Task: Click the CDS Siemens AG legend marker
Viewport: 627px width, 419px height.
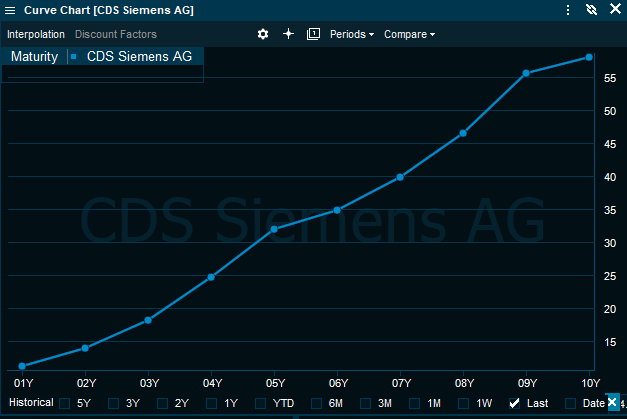Action: click(x=74, y=57)
